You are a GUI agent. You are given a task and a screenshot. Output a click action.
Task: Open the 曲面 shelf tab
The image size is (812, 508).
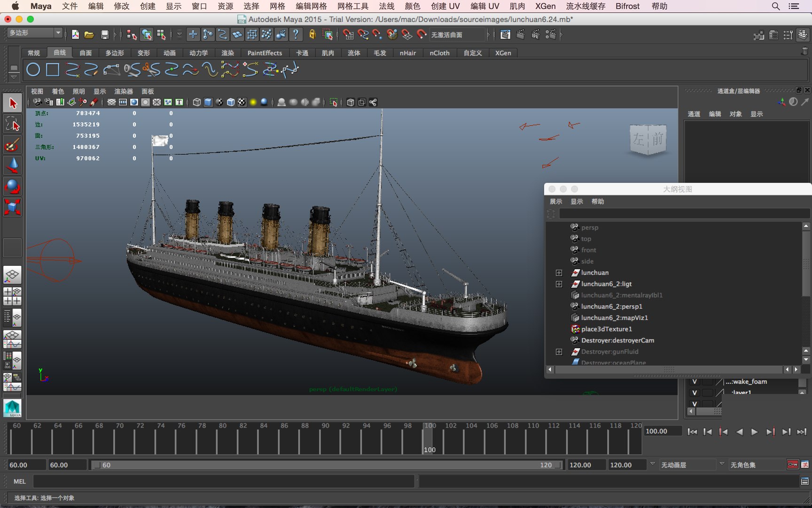tap(86, 53)
